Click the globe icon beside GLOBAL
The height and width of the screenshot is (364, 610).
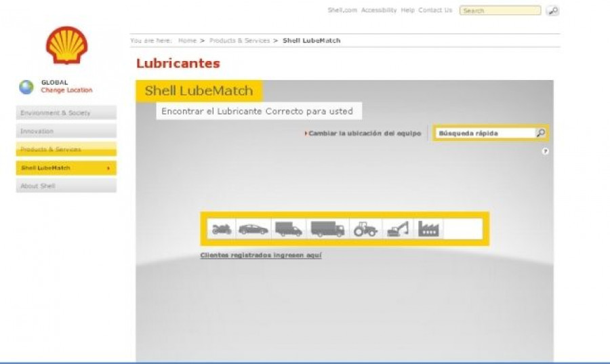point(26,87)
